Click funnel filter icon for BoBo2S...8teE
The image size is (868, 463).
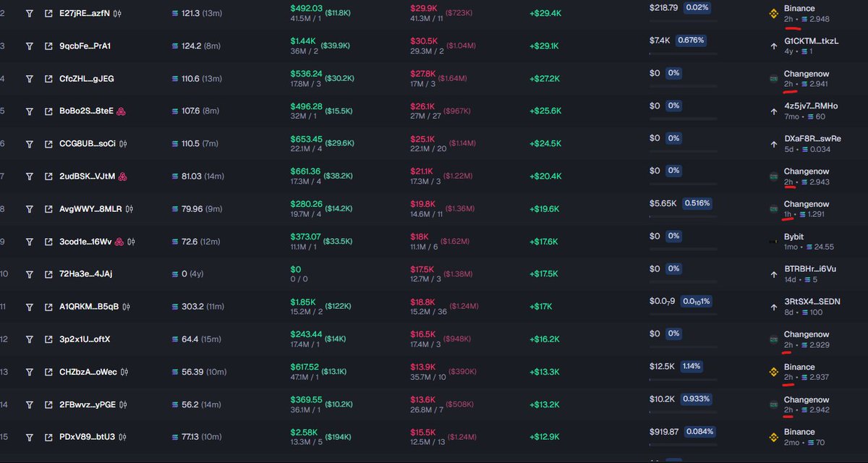(x=29, y=111)
